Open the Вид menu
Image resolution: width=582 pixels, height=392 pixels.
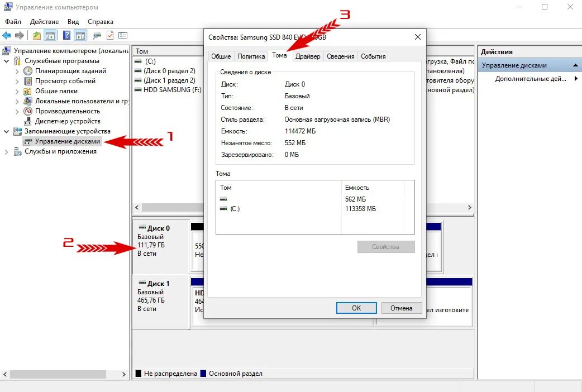pos(73,22)
